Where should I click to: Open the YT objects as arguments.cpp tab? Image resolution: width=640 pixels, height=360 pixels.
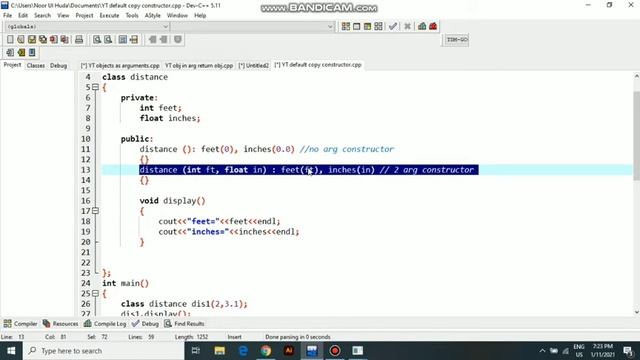coord(120,65)
